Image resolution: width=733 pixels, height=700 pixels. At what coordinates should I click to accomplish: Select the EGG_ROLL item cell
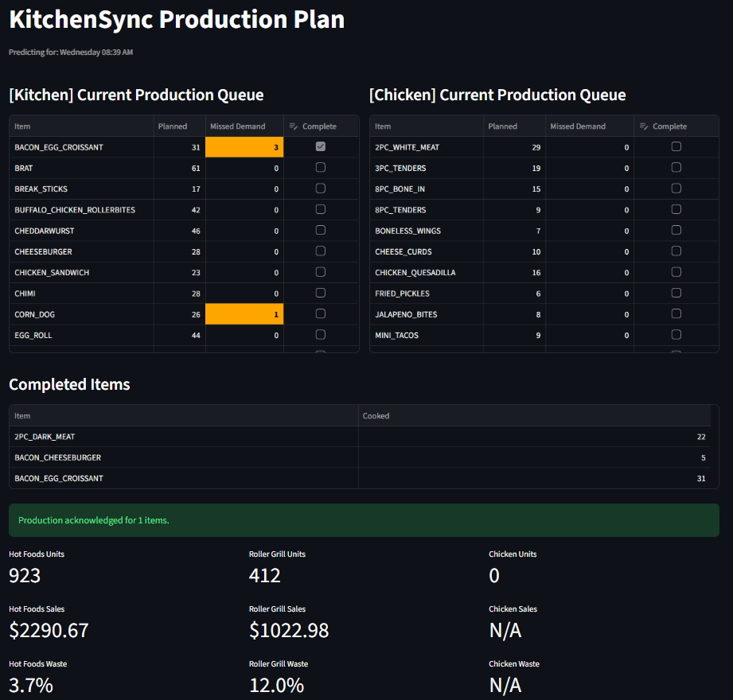tap(81, 335)
